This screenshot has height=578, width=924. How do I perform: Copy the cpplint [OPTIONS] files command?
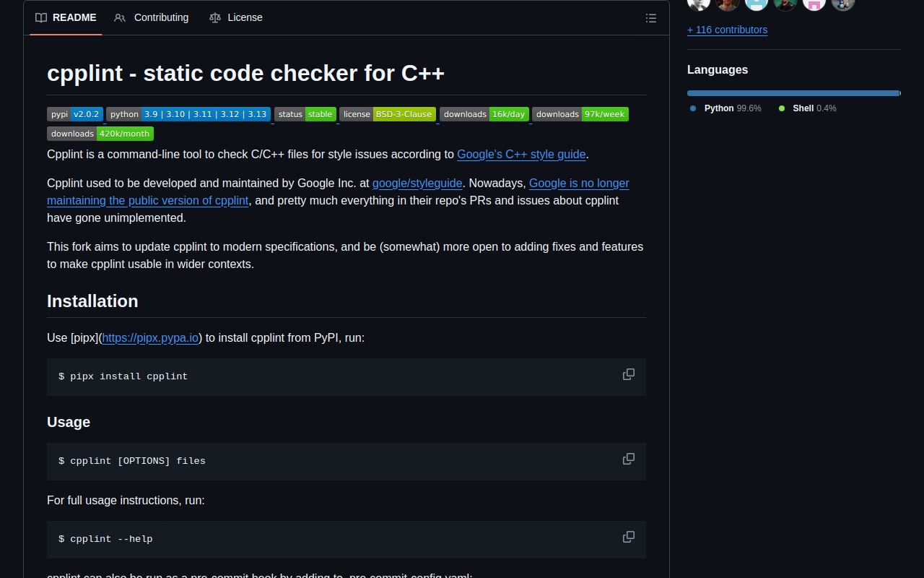tap(629, 459)
